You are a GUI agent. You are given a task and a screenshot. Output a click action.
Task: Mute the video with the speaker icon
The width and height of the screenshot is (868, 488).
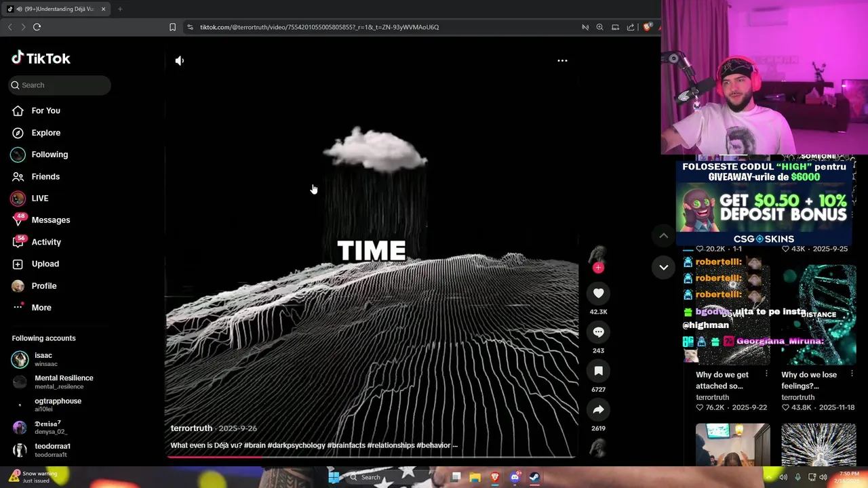point(179,60)
